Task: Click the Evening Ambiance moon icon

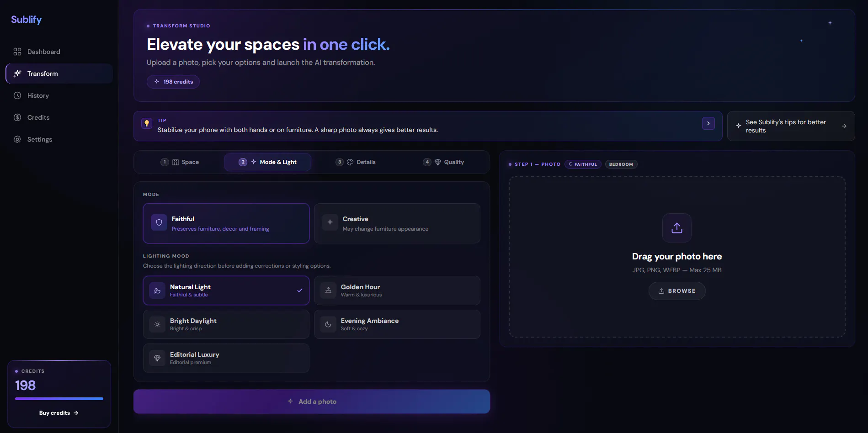Action: click(328, 324)
